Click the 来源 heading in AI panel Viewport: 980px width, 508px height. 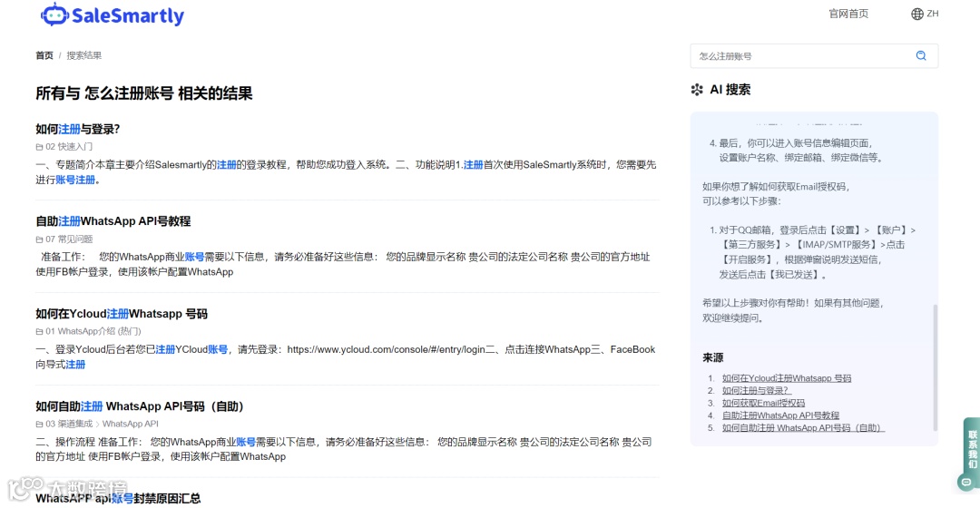[x=712, y=357]
